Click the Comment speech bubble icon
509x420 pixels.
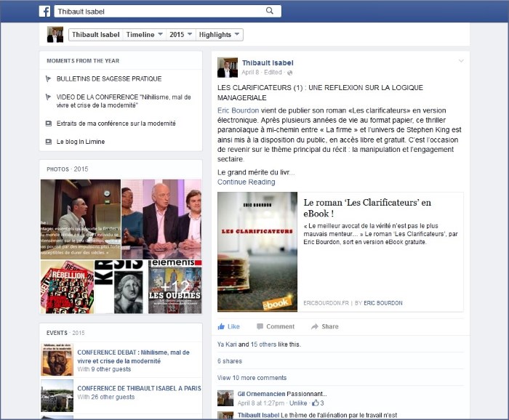tap(260, 326)
